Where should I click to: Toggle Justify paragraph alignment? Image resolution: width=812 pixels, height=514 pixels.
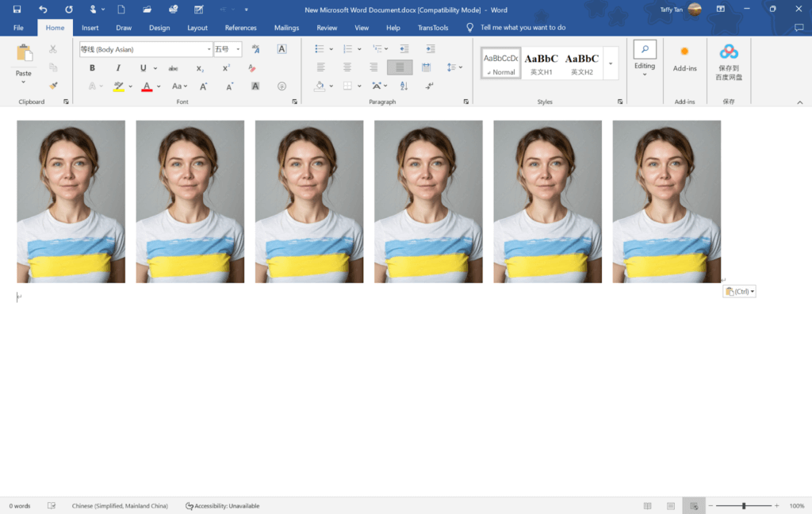(x=400, y=67)
